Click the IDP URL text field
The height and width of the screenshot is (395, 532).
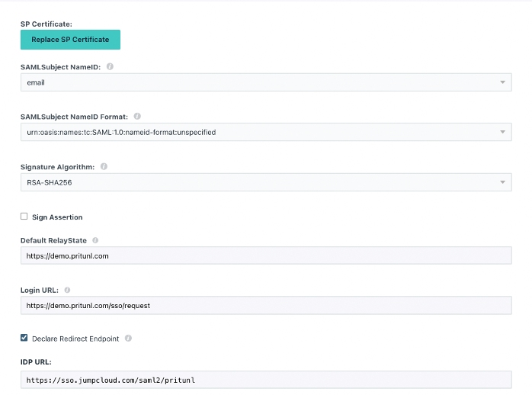click(265, 379)
